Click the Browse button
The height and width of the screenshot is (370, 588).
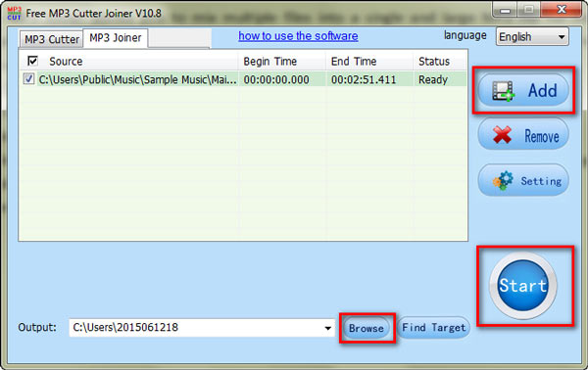coord(367,329)
